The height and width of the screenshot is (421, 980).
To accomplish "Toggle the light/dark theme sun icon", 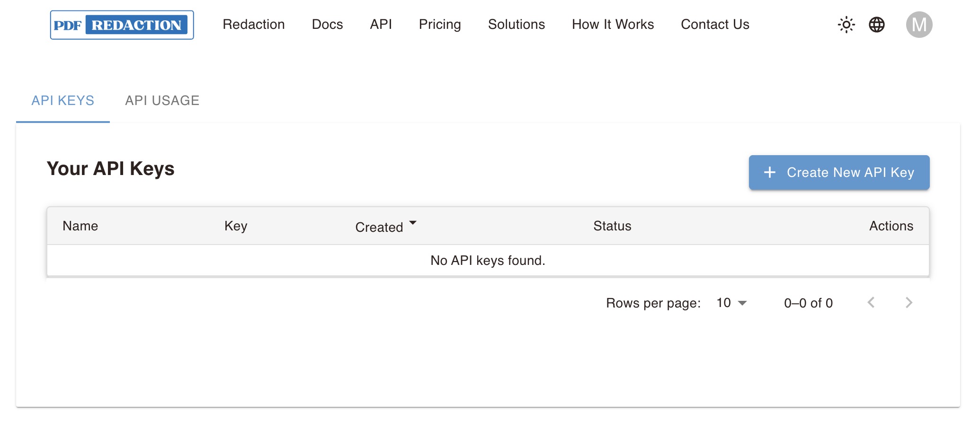I will (846, 25).
